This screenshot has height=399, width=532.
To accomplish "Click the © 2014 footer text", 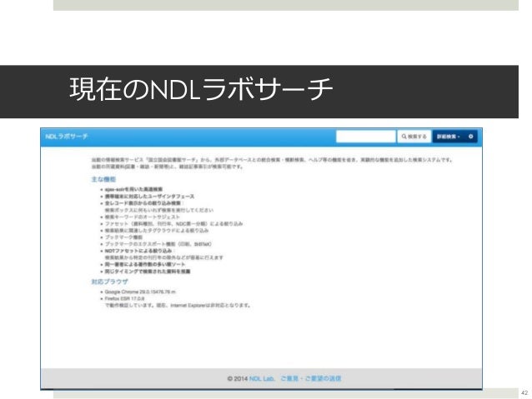I will [x=238, y=378].
